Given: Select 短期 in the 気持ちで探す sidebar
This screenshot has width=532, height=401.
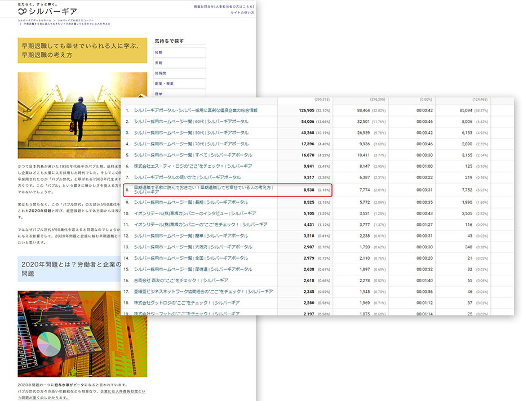Looking at the screenshot, I should [179, 52].
